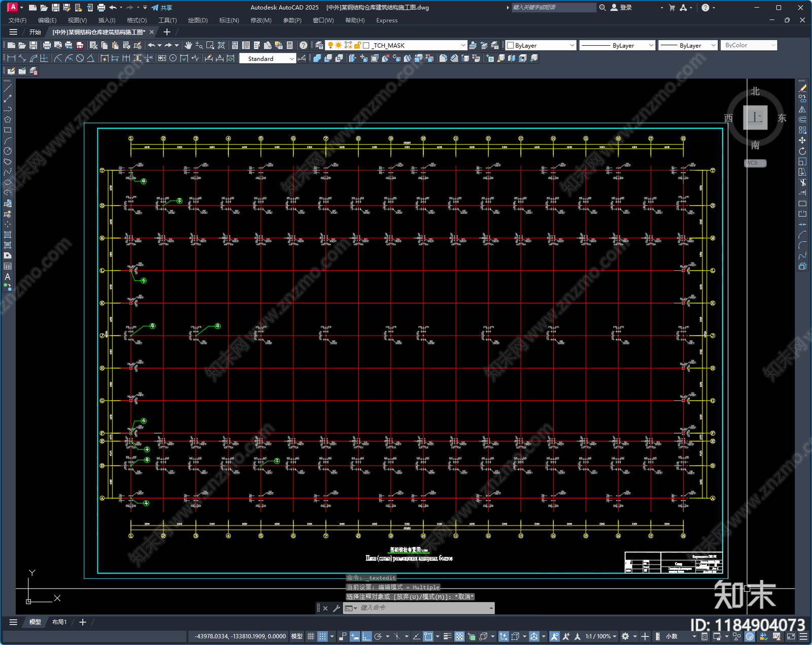Select the Circle tool in the draw toolbar
Image resolution: width=812 pixels, height=645 pixels.
pos(7,151)
